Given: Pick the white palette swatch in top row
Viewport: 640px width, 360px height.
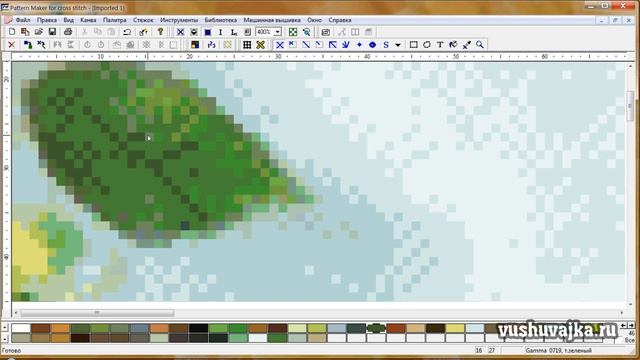Looking at the screenshot, I should pyautogui.click(x=21, y=328).
